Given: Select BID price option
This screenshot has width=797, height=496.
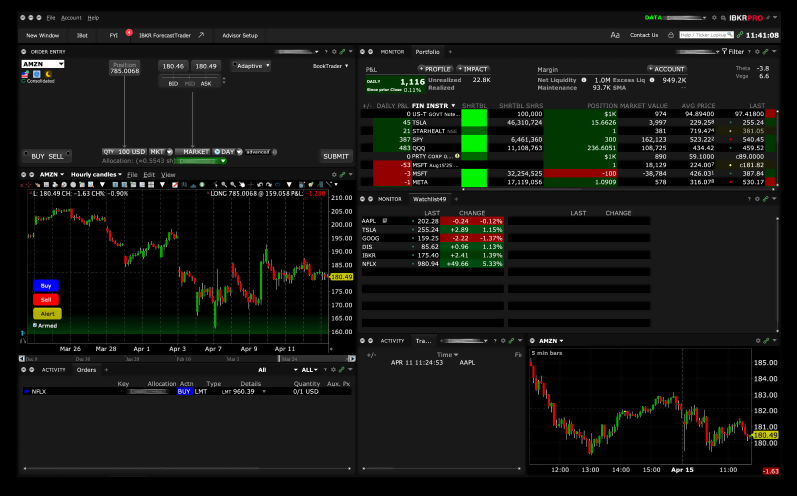Looking at the screenshot, I should click(x=173, y=84).
